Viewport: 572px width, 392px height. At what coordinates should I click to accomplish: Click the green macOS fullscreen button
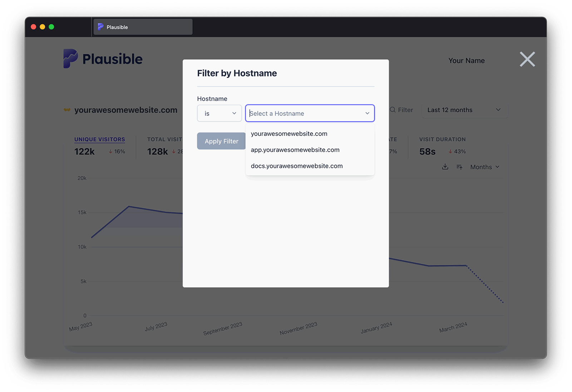tap(51, 27)
